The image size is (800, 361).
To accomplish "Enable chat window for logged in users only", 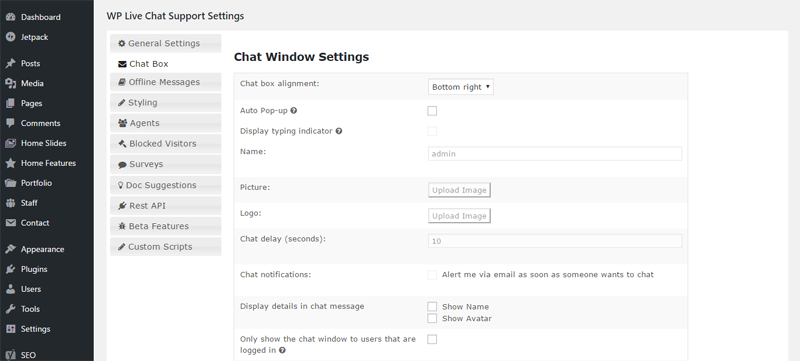I will pyautogui.click(x=432, y=339).
